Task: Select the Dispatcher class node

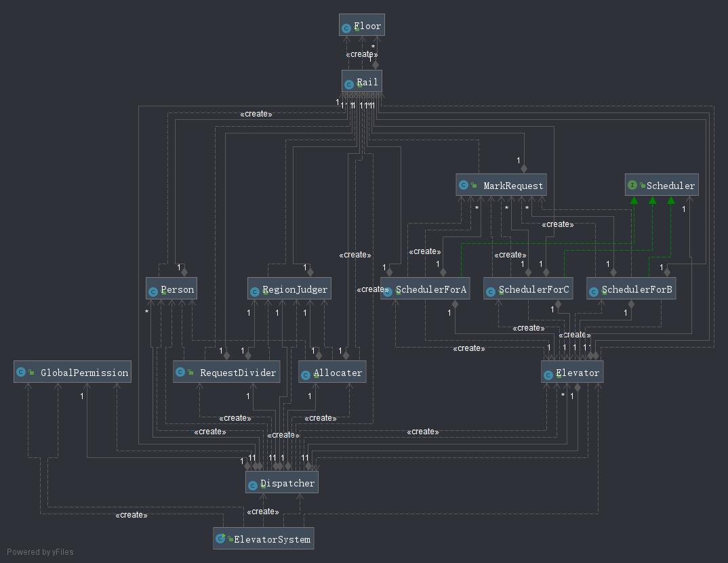Action: point(282,482)
